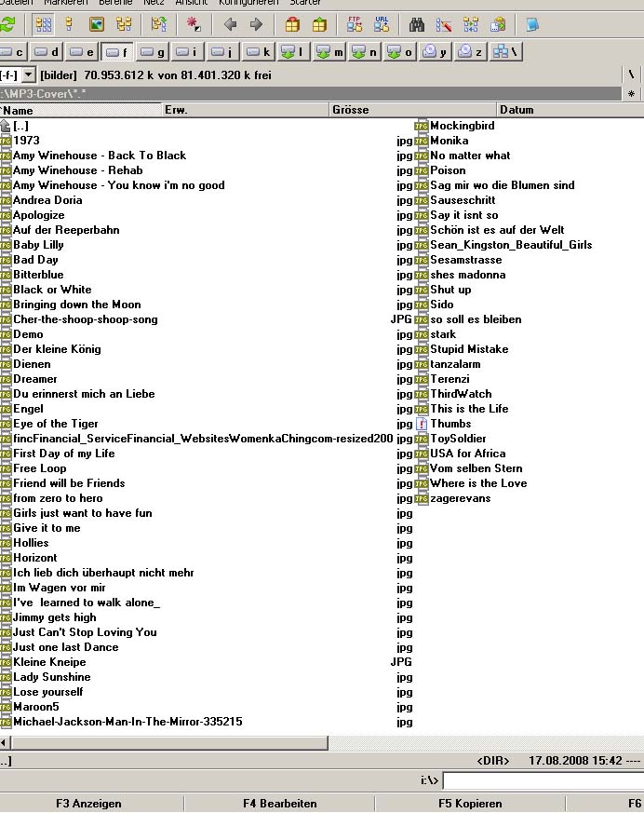Switch to drive g button

153,52
